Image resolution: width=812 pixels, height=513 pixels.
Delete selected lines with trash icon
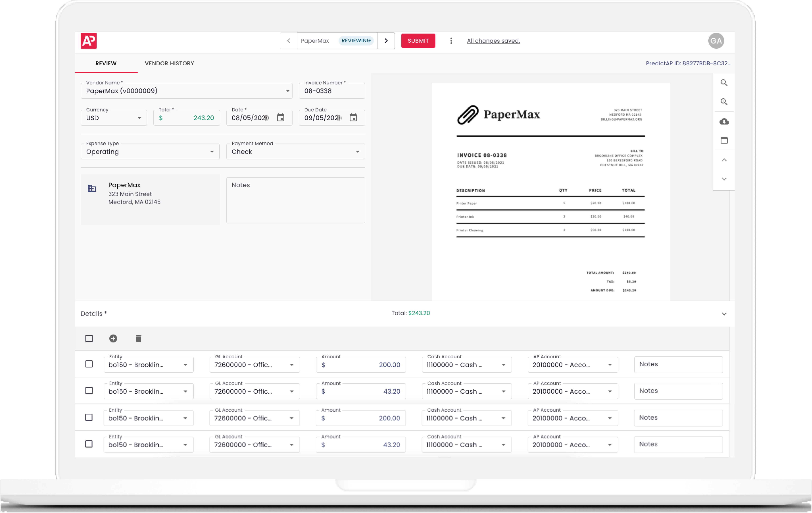pos(139,339)
